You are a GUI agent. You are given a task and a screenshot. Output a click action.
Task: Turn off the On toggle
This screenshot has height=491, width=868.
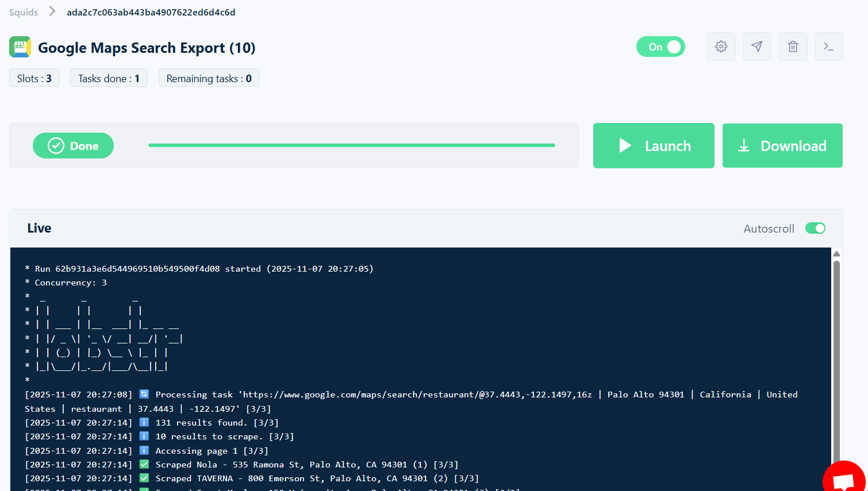[x=660, y=47]
